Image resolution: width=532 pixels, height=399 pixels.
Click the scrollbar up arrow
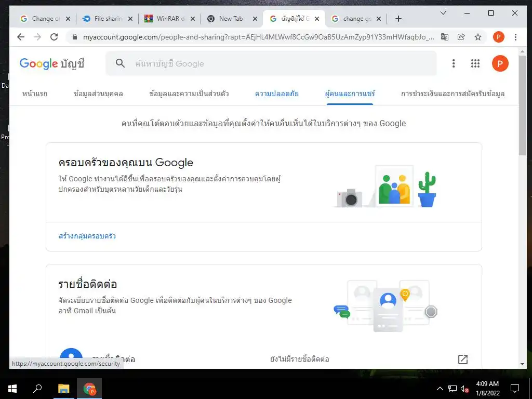click(x=522, y=51)
